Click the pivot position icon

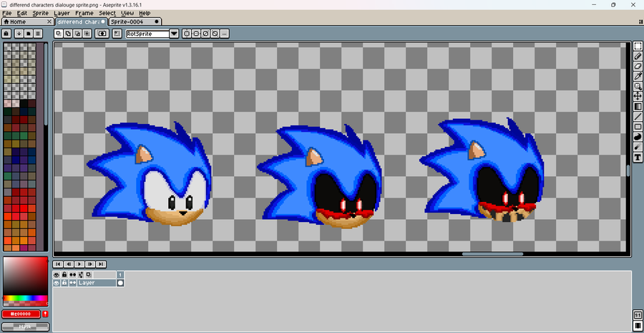pyautogui.click(x=117, y=34)
